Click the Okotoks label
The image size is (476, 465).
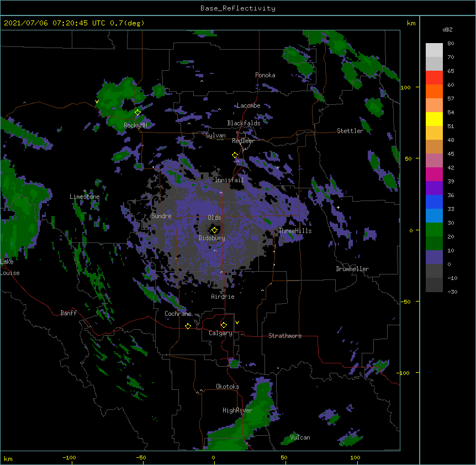pyautogui.click(x=228, y=387)
